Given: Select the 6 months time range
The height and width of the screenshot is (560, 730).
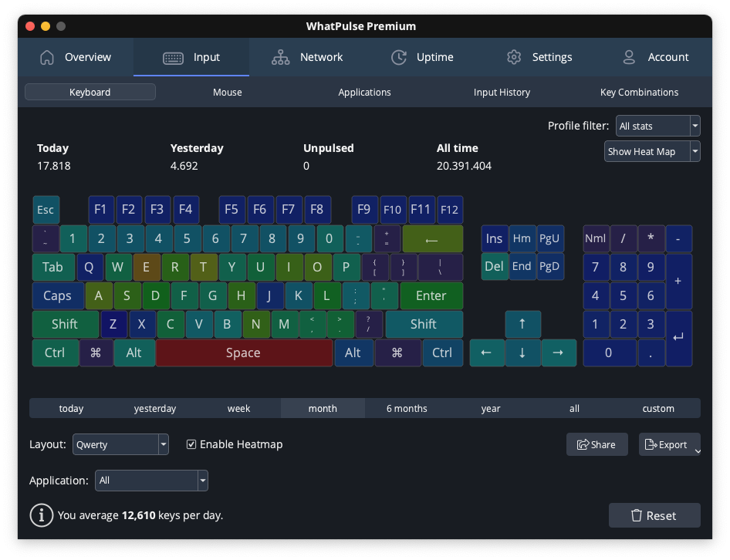Looking at the screenshot, I should coord(407,408).
